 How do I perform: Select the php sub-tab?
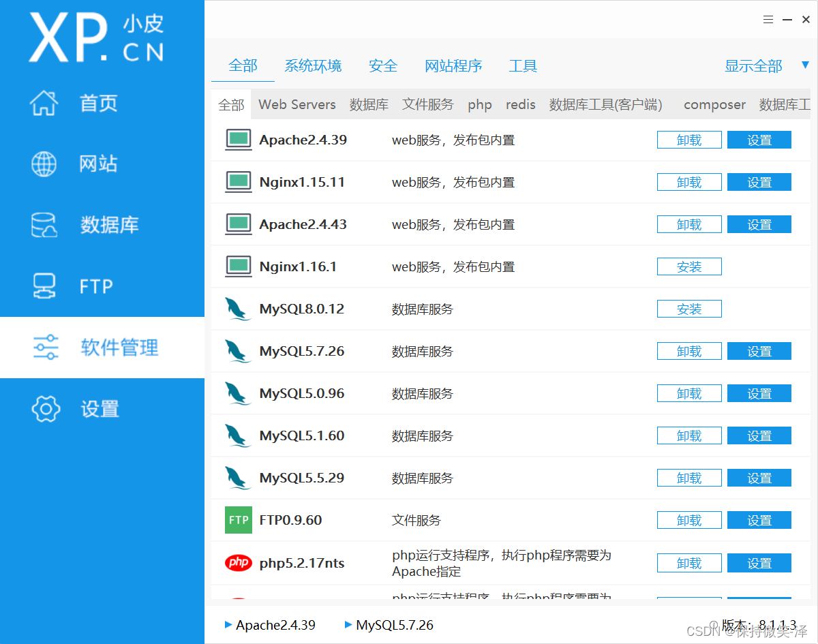pos(480,104)
